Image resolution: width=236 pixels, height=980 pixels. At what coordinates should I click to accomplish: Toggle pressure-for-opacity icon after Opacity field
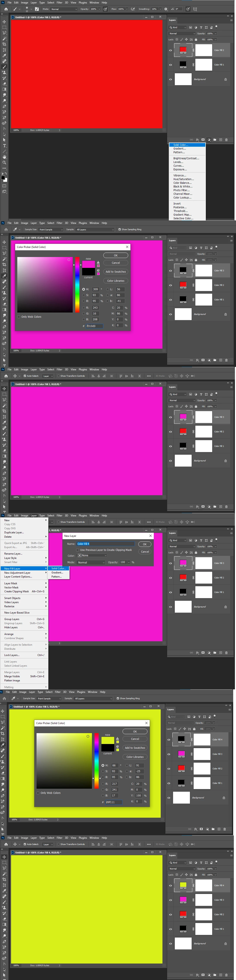point(105,9)
